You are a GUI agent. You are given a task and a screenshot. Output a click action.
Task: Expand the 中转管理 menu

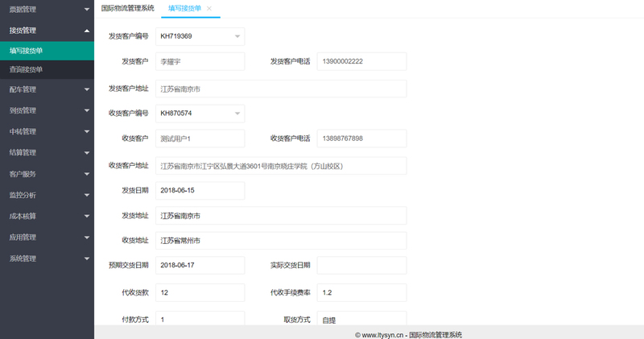47,131
